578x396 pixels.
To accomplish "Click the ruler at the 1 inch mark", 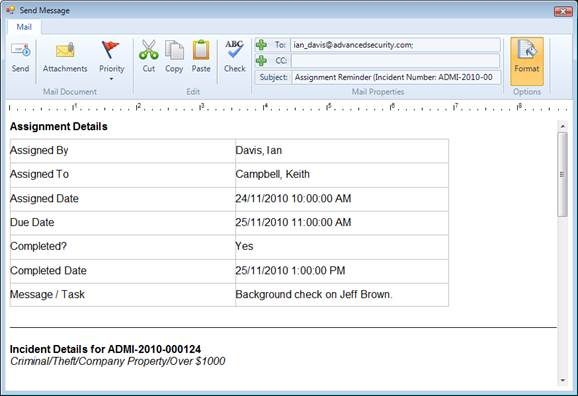I will click(74, 107).
